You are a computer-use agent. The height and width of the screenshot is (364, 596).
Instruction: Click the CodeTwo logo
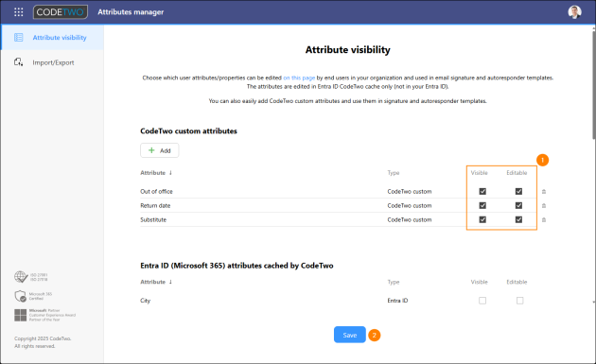[x=61, y=12]
